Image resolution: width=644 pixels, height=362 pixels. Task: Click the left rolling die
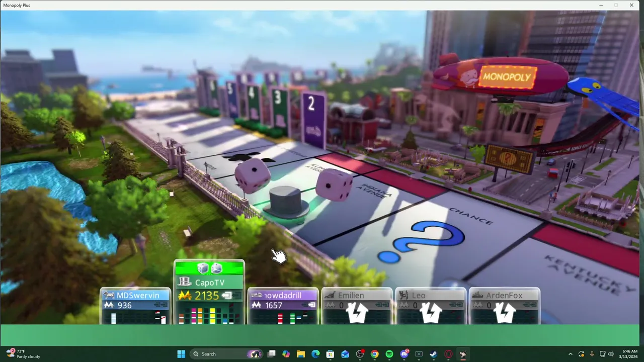254,175
